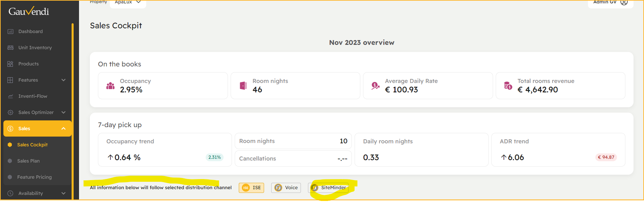Click the Sales Optimizer gear icon
The width and height of the screenshot is (644, 202).
coord(10,112)
